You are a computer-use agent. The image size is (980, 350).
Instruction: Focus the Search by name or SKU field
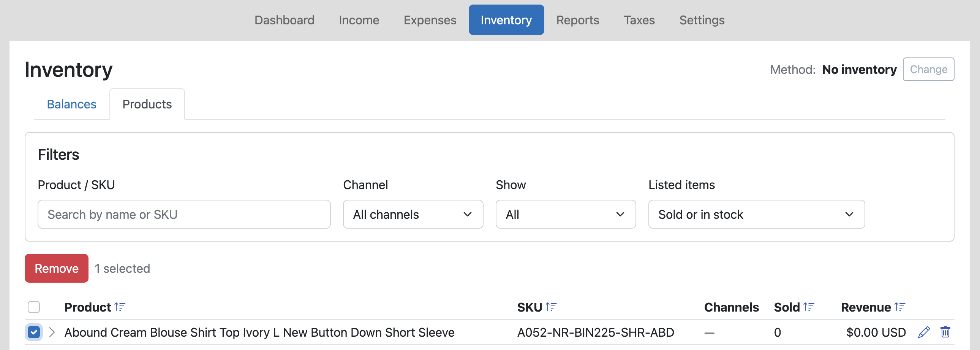[x=184, y=214]
